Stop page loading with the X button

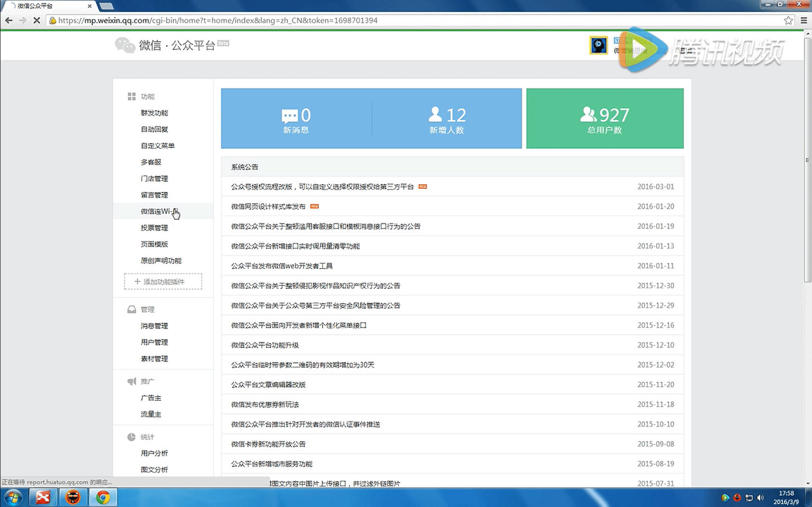click(x=37, y=20)
